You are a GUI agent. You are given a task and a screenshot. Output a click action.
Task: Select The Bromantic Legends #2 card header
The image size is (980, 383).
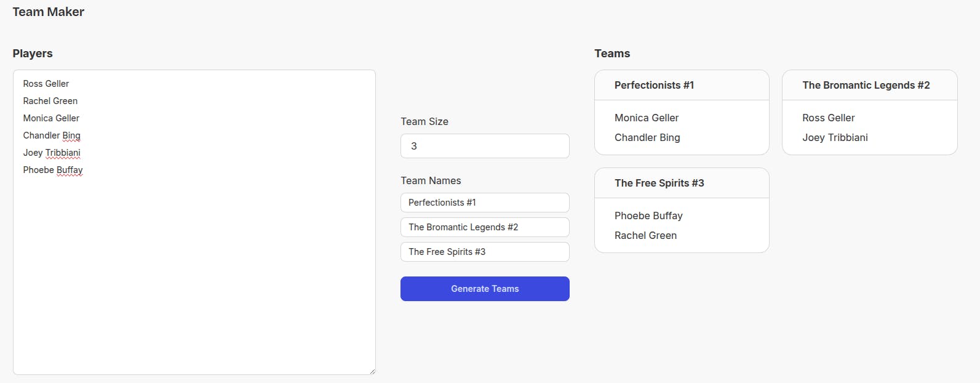tap(870, 85)
